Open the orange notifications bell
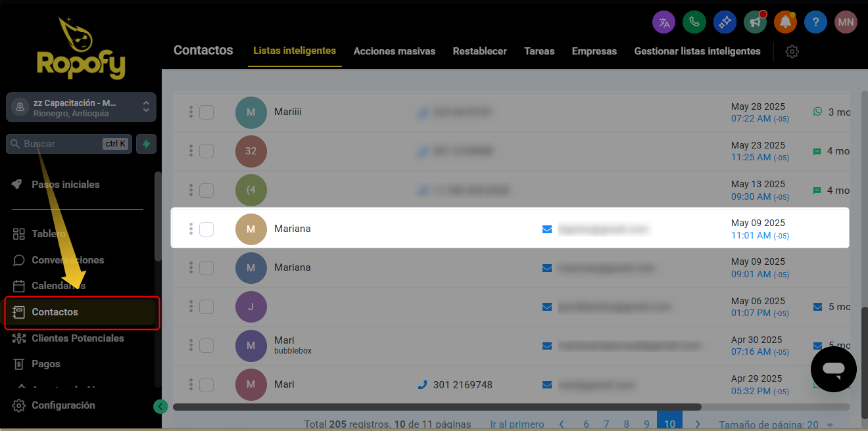Image resolution: width=868 pixels, height=431 pixels. click(x=785, y=22)
